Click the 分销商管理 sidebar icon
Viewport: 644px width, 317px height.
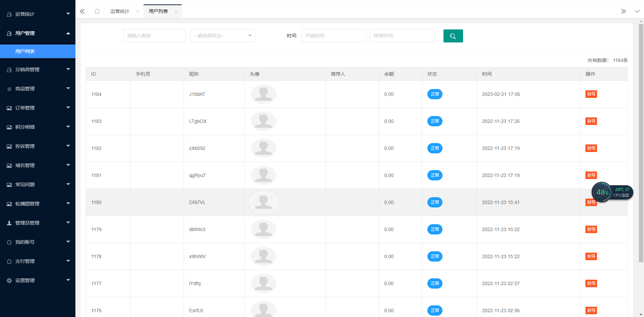[x=9, y=69]
